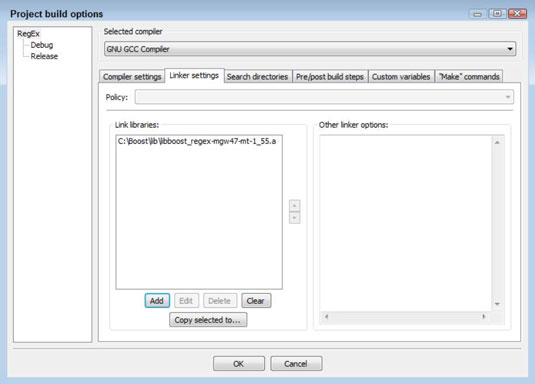Move selected library down arrow

click(294, 218)
